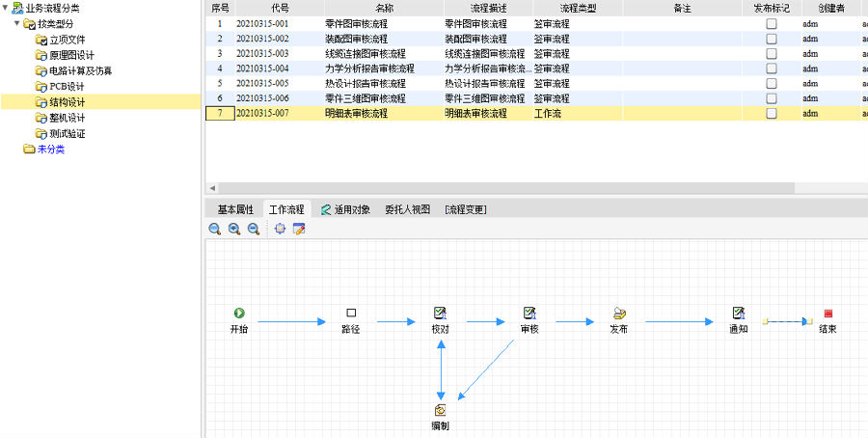This screenshot has width=868, height=438.
Task: Click the 创建者 column header
Action: pos(831,9)
